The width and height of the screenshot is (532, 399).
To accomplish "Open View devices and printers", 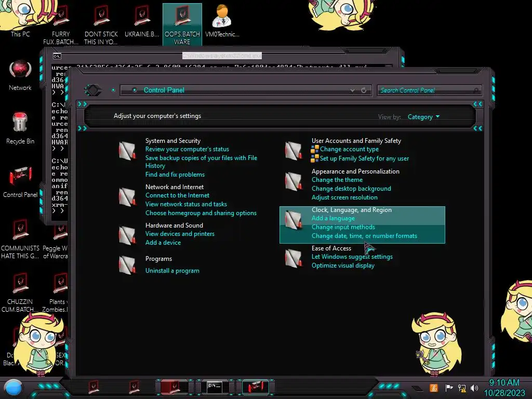I will point(180,234).
